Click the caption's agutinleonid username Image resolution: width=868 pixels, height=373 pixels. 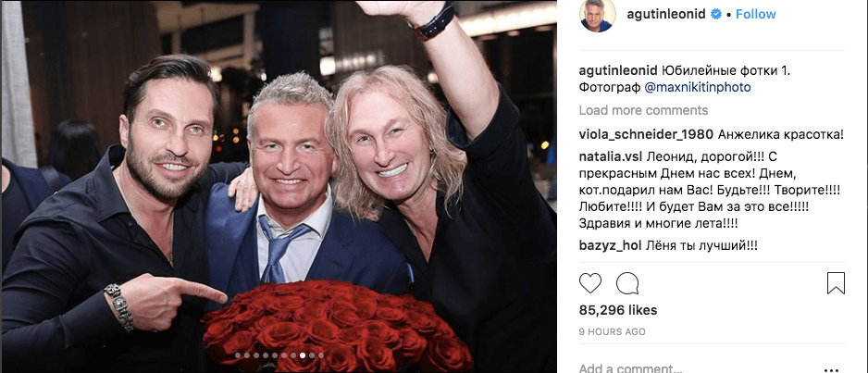(x=618, y=71)
